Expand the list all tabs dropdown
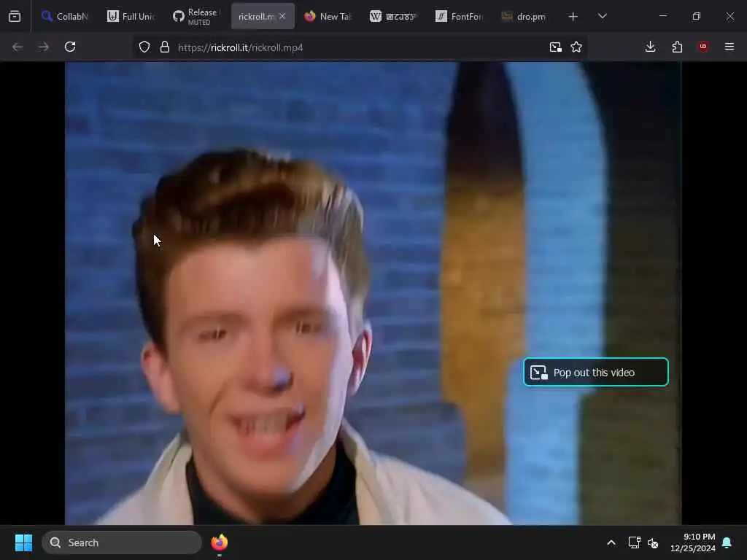The height and width of the screenshot is (560, 747). pos(603,17)
